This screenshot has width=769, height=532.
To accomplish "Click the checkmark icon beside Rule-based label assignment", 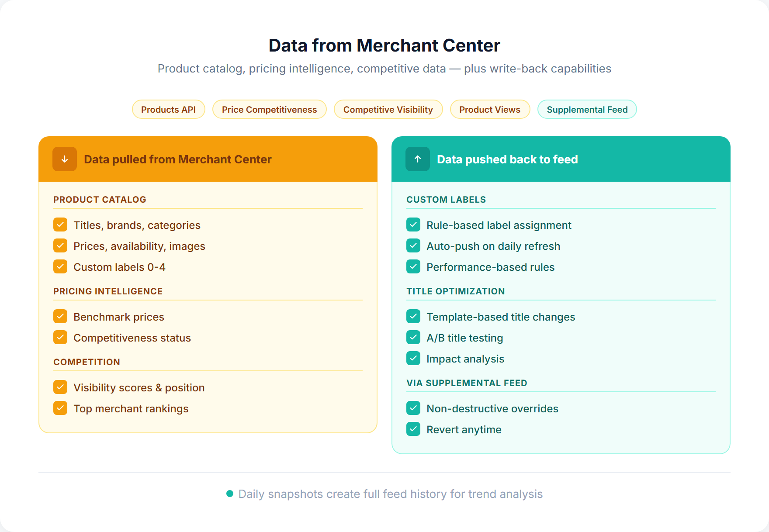I will click(x=413, y=225).
